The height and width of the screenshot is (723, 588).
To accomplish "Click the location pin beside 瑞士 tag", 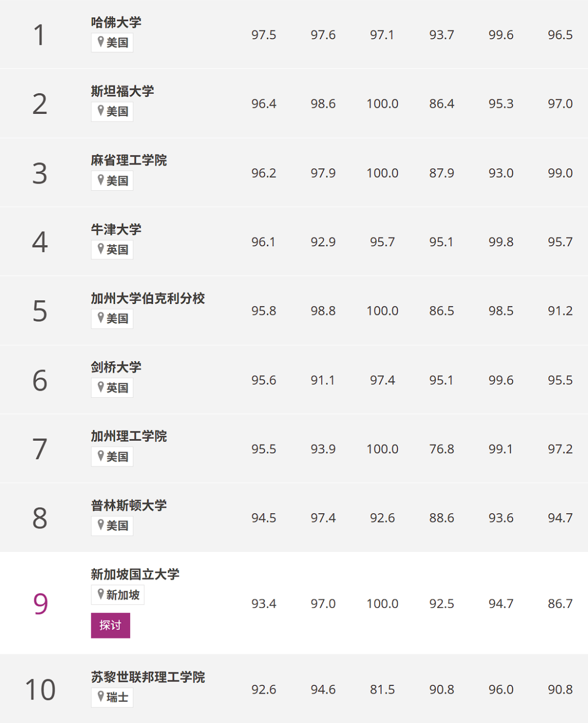I will tap(101, 696).
